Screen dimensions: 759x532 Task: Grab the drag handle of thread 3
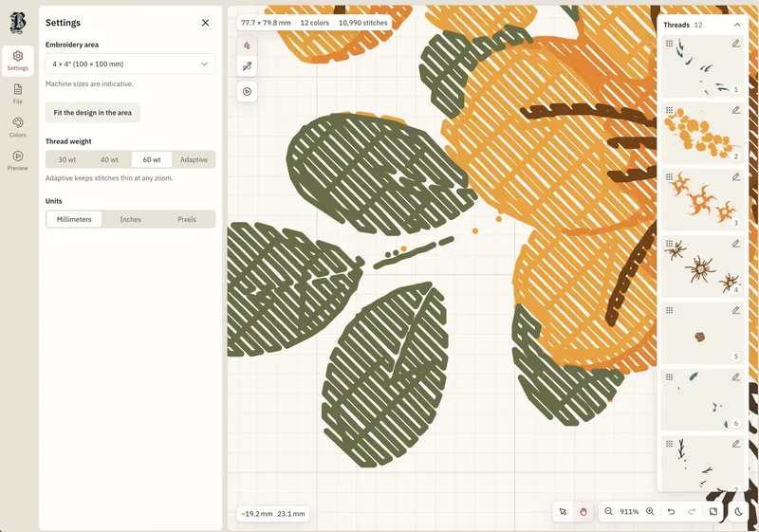pos(670,177)
